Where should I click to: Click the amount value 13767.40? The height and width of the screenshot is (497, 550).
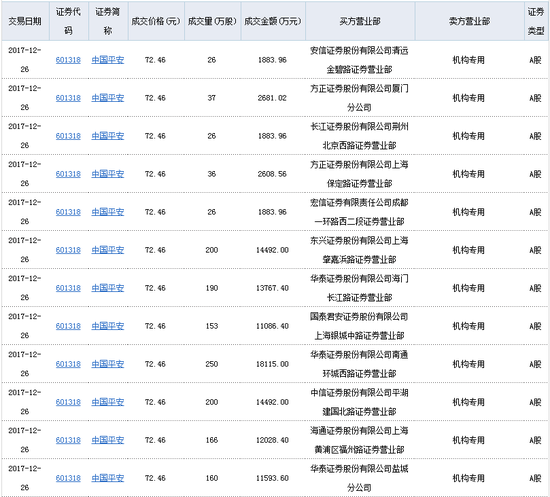click(272, 288)
